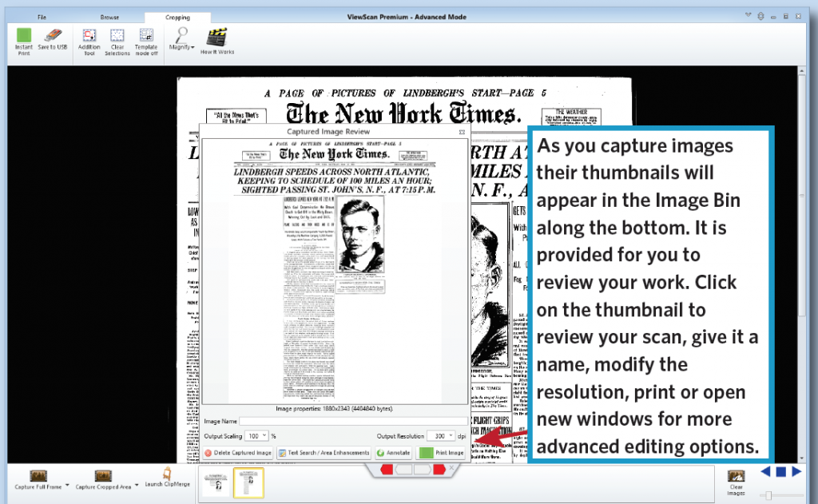This screenshot has height=504, width=818.
Task: Select the Addition Tool
Action: tap(89, 42)
